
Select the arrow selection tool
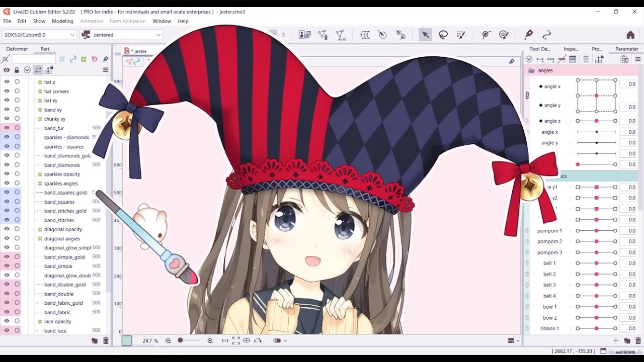[x=425, y=35]
